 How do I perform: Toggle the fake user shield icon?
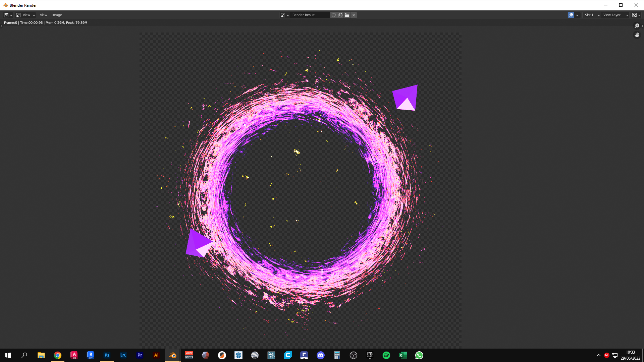[333, 15]
